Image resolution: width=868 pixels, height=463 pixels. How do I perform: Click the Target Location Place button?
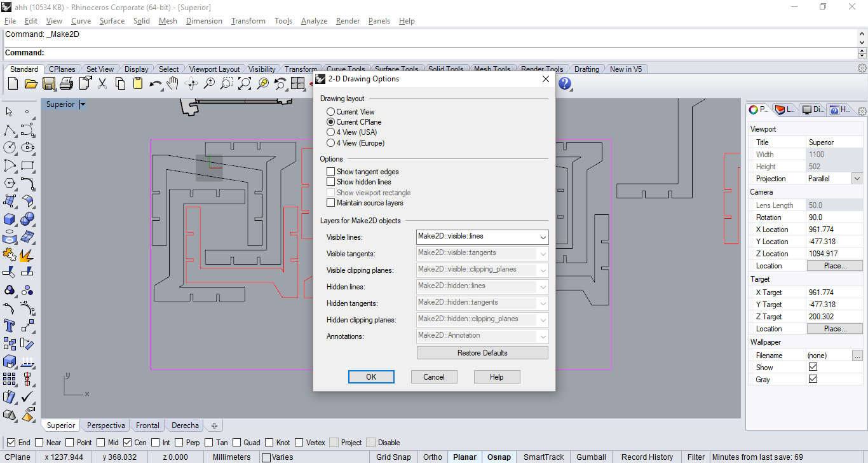pyautogui.click(x=835, y=329)
